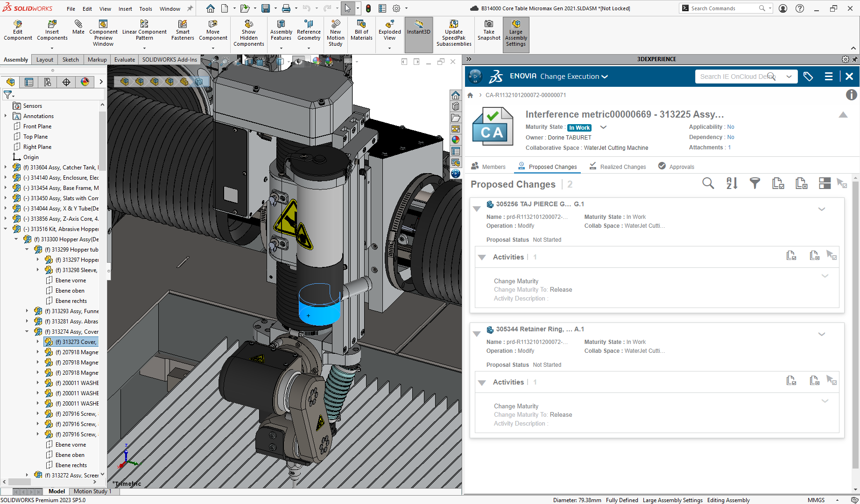Expand the 313604 Assy, Catcher Tank node
The height and width of the screenshot is (504, 860).
[x=6, y=167]
